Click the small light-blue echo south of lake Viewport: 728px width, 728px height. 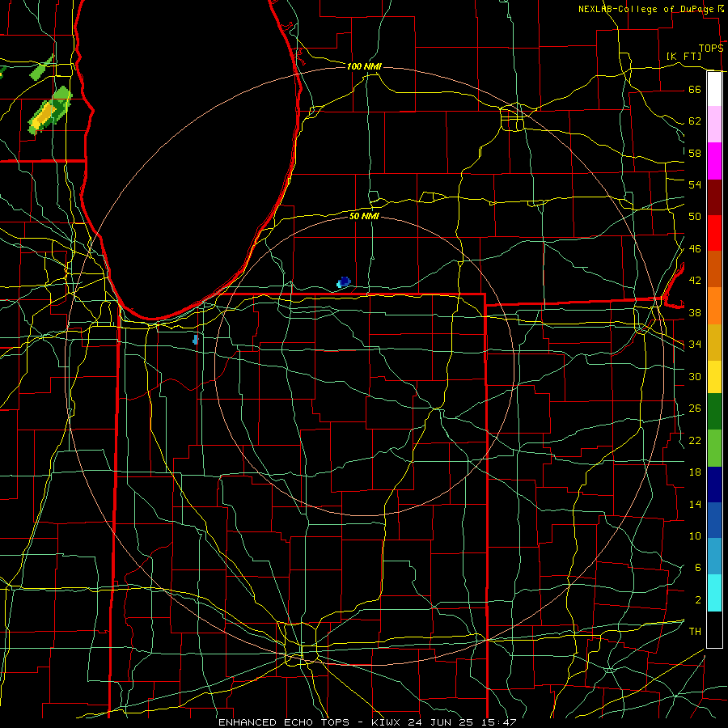[196, 340]
